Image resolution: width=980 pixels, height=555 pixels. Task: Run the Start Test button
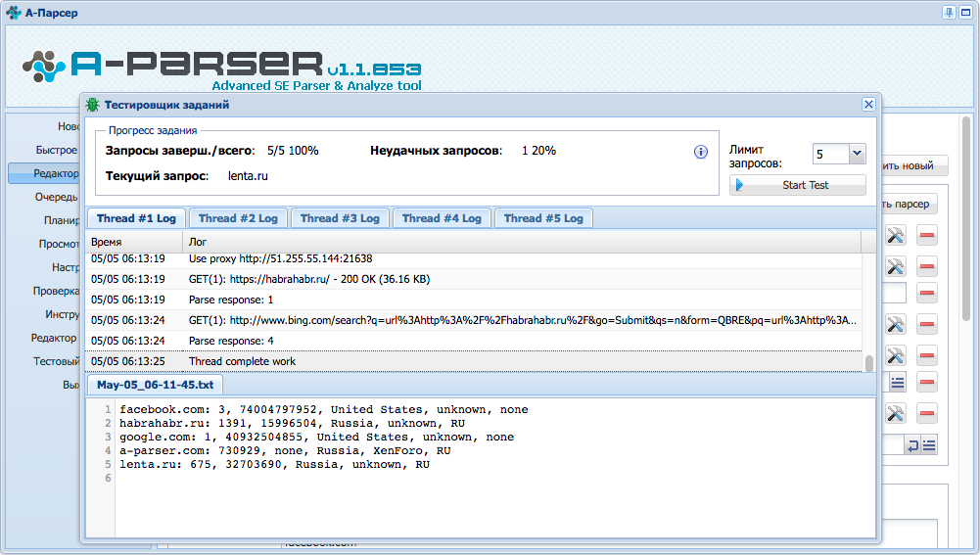(x=798, y=185)
